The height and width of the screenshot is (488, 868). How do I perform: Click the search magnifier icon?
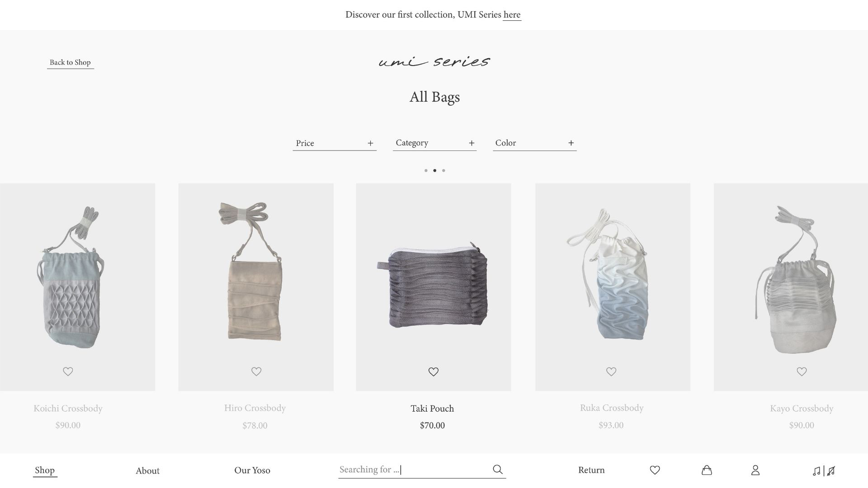(x=498, y=469)
